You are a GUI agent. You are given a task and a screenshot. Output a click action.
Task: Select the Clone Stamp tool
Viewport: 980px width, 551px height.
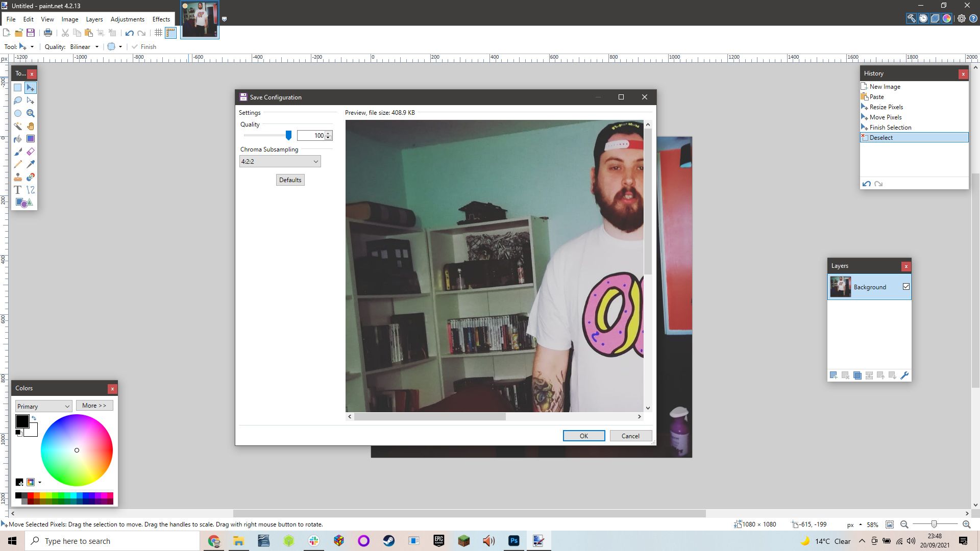point(18,177)
